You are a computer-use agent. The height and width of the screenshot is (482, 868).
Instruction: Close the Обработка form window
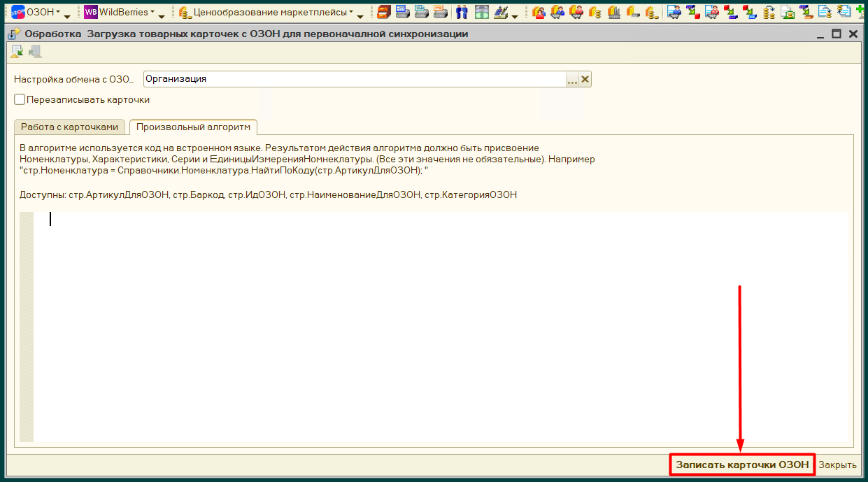click(x=853, y=34)
